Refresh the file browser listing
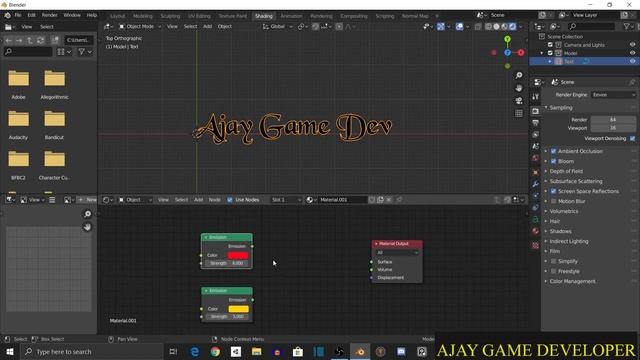This screenshot has height=360, width=640. (x=40, y=40)
